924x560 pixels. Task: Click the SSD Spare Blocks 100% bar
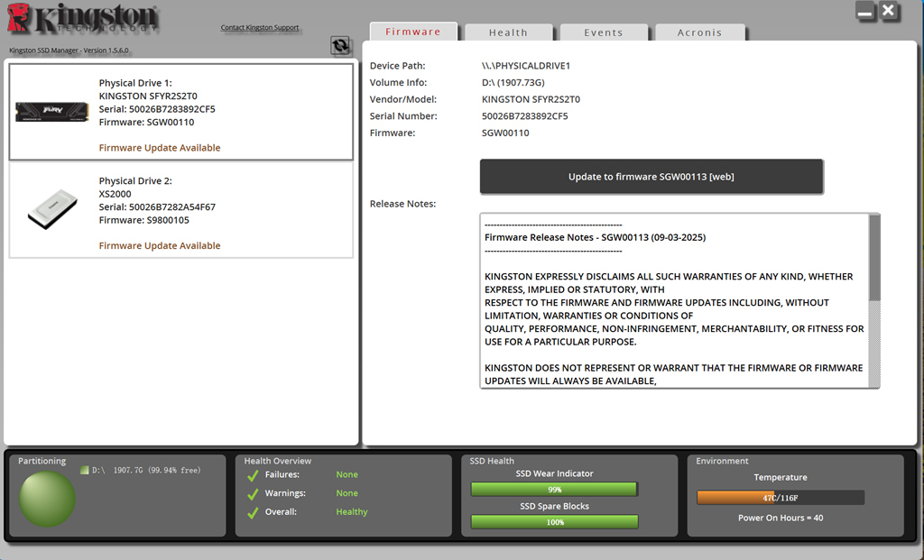tap(554, 522)
